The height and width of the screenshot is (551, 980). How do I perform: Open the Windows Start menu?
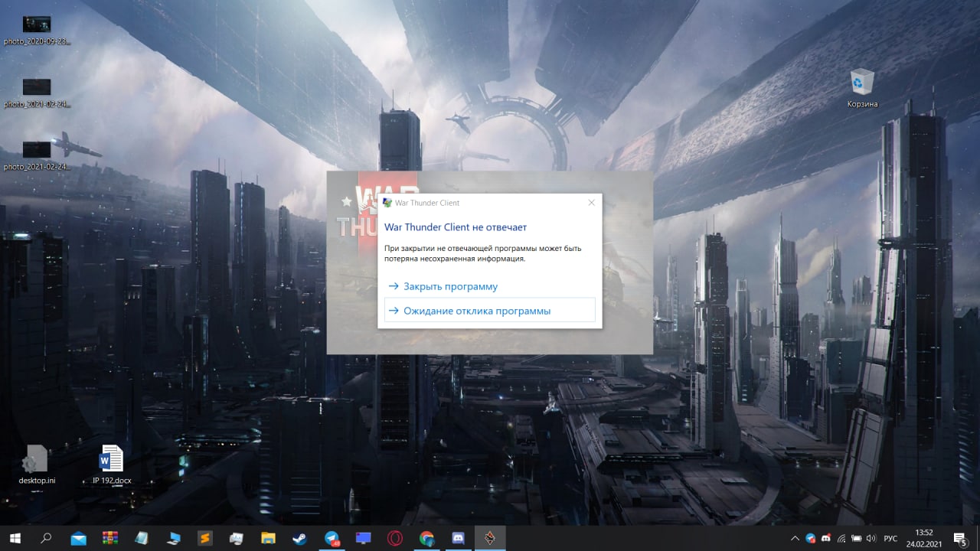click(x=15, y=538)
